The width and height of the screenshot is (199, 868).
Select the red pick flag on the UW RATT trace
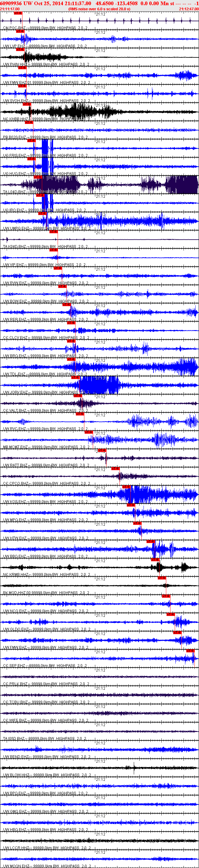click(102, 450)
